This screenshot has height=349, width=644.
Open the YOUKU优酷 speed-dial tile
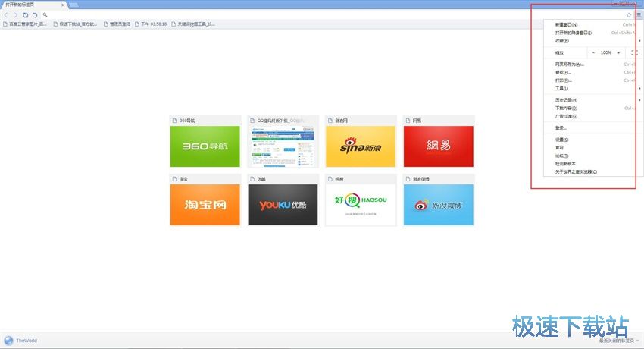point(283,205)
